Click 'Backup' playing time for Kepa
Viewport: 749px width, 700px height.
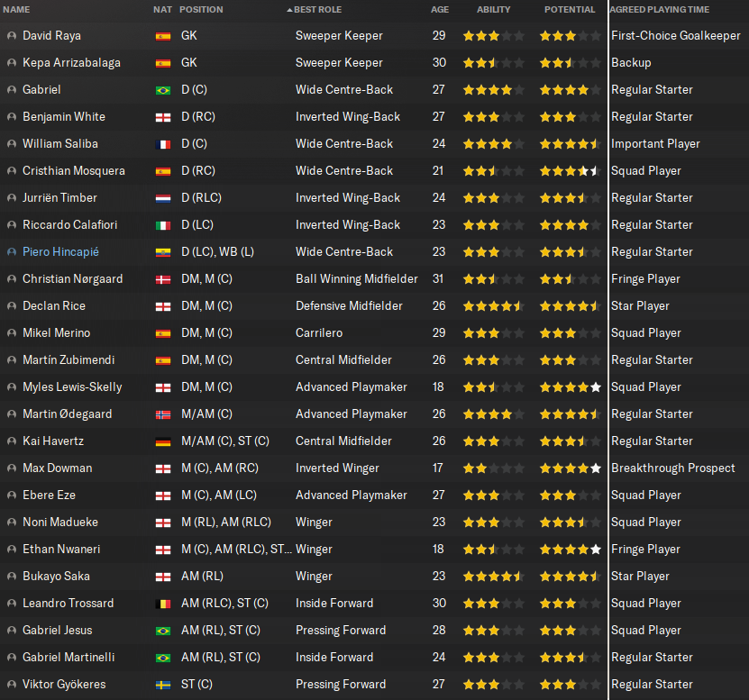(x=631, y=63)
